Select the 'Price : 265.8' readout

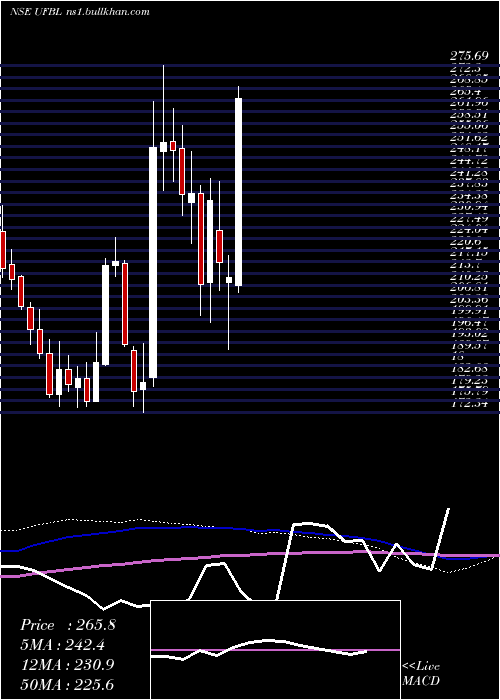coord(68,625)
